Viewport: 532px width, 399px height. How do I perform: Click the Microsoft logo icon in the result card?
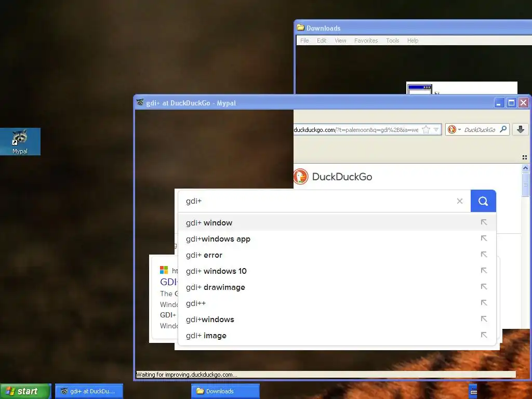164,270
